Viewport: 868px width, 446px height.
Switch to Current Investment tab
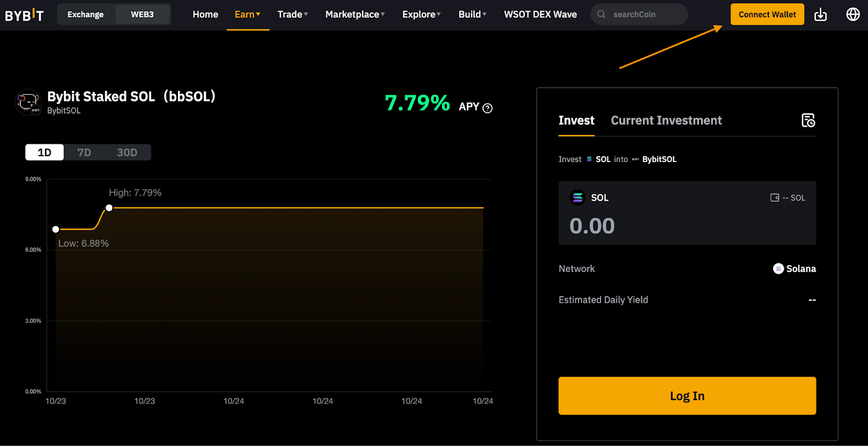tap(666, 120)
